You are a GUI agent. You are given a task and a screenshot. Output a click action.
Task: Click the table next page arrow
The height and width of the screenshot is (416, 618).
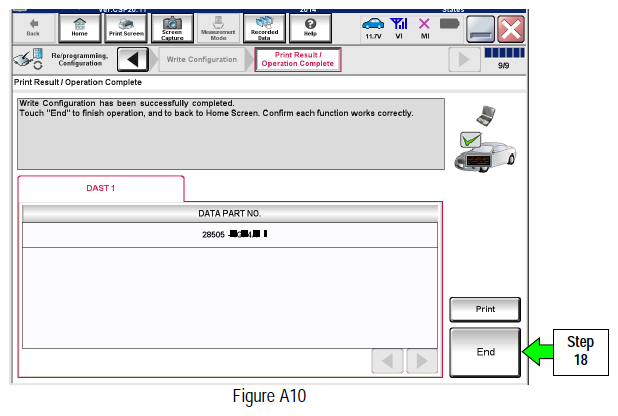click(422, 361)
